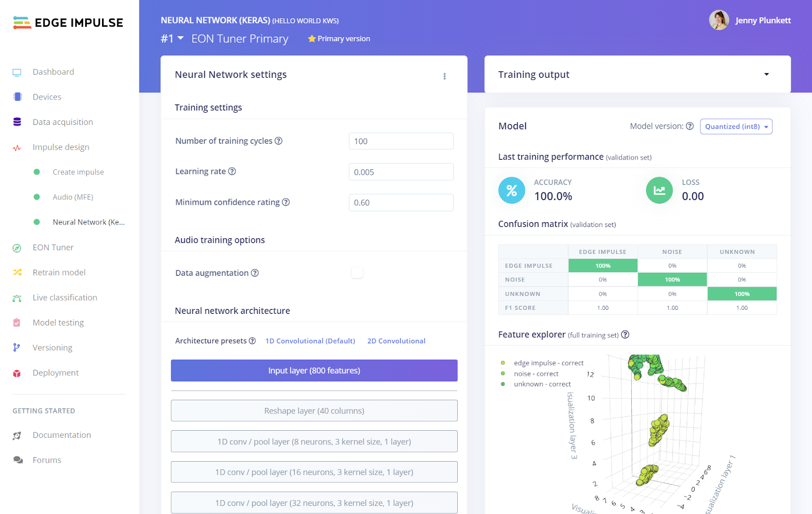The image size is (812, 514).
Task: Open help icon beside Learning rate
Action: [x=232, y=171]
